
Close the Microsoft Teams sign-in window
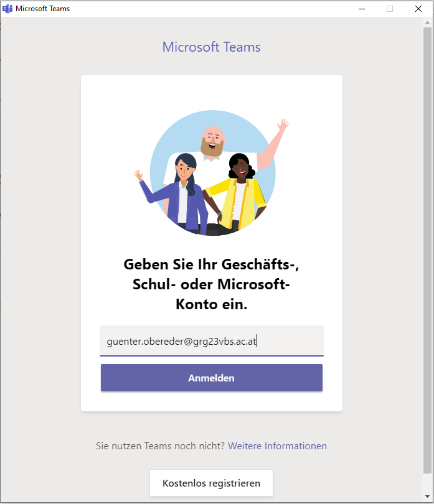(x=418, y=9)
